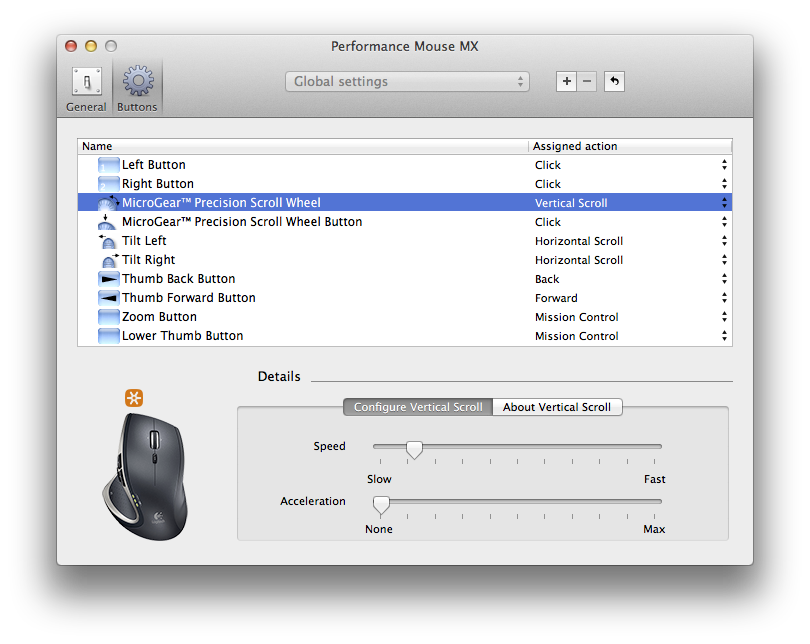The width and height of the screenshot is (810, 644).
Task: Click the Tilt Right row icon
Action: pyautogui.click(x=109, y=260)
